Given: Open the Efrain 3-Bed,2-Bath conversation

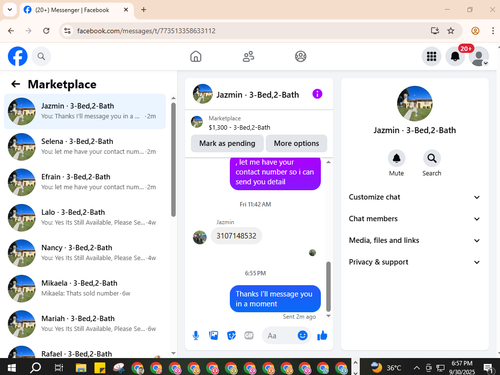Looking at the screenshot, I should (85, 182).
